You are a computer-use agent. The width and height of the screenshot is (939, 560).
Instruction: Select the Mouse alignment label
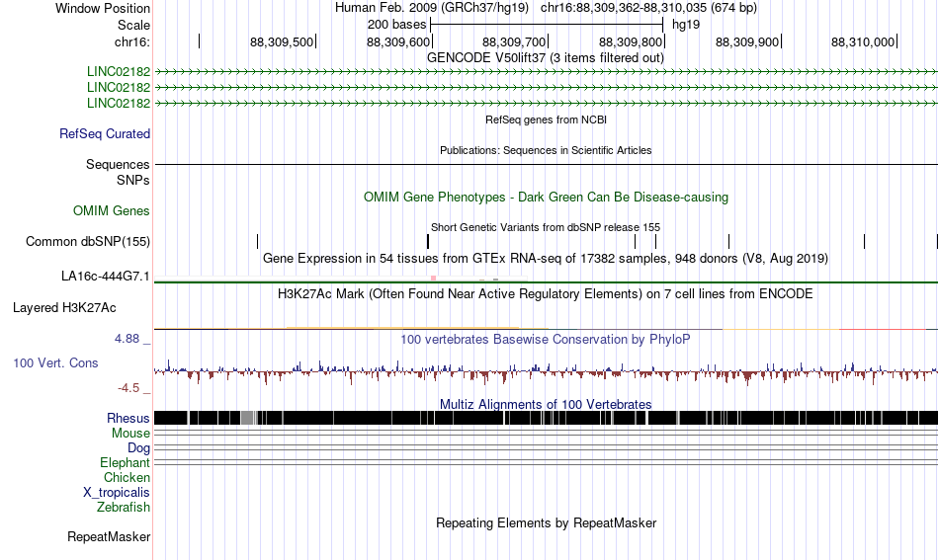point(130,434)
